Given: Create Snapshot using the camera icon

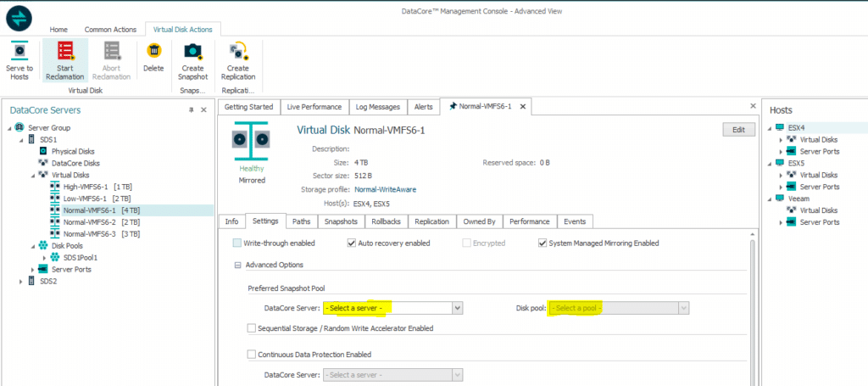Looking at the screenshot, I should pyautogui.click(x=193, y=52).
